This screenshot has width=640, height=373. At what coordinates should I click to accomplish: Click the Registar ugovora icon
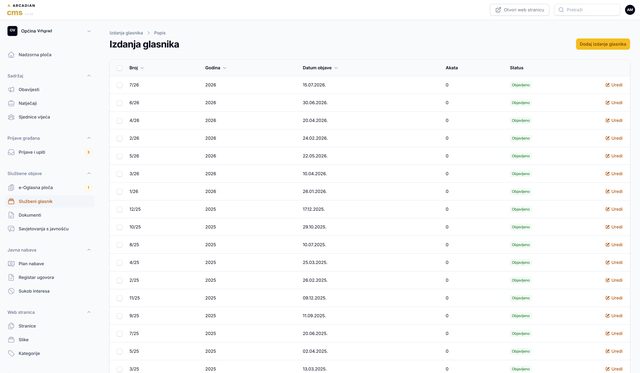click(11, 278)
